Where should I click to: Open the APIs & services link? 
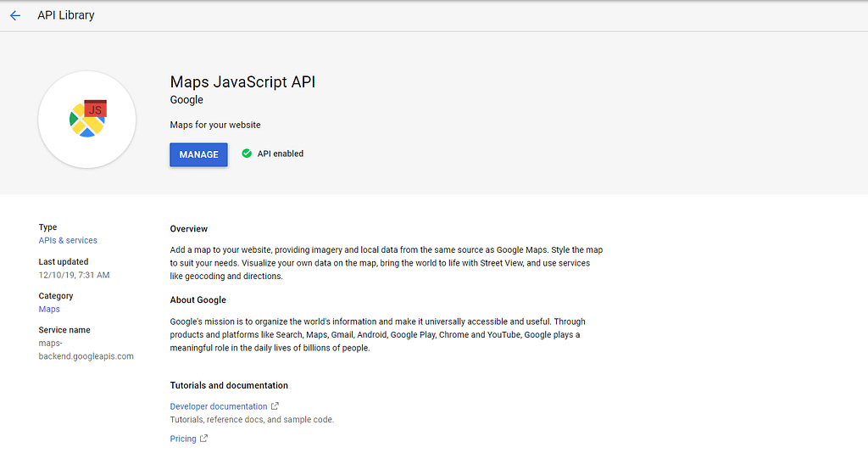pyautogui.click(x=68, y=240)
